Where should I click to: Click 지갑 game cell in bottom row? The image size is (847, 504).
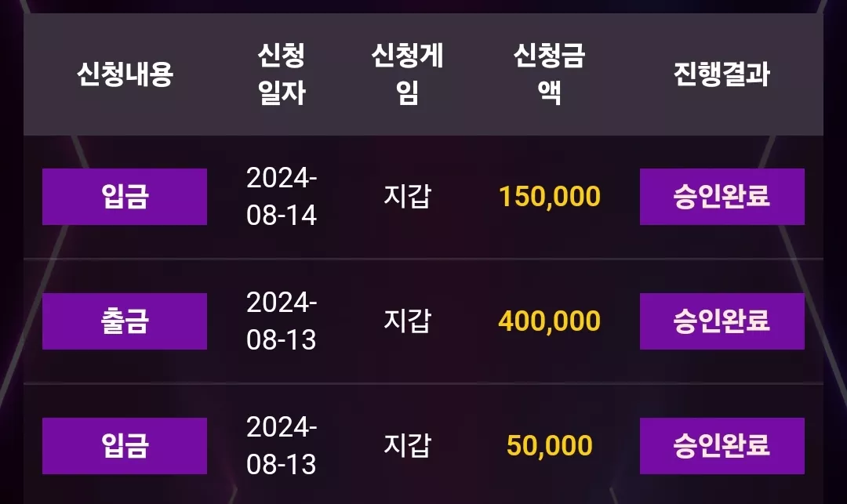pyautogui.click(x=407, y=445)
